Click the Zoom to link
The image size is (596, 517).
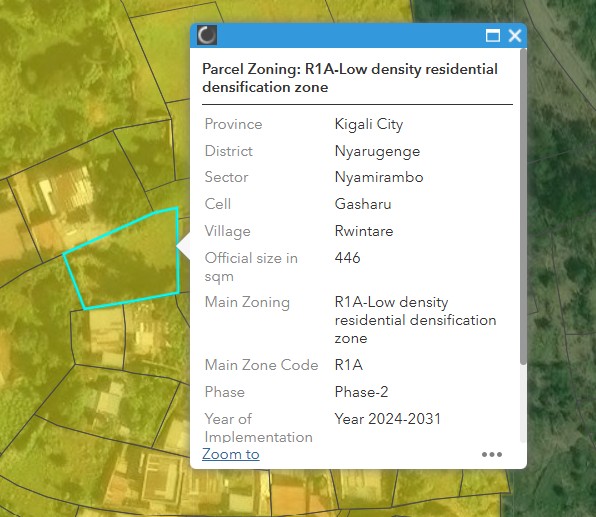231,454
